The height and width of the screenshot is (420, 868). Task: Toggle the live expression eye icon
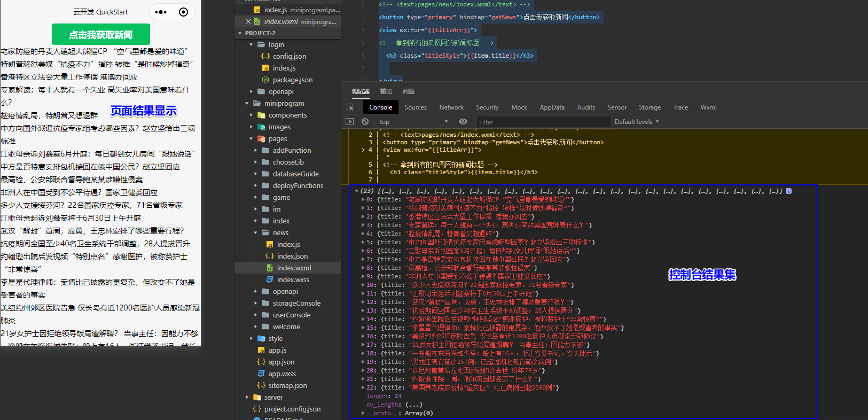[463, 122]
